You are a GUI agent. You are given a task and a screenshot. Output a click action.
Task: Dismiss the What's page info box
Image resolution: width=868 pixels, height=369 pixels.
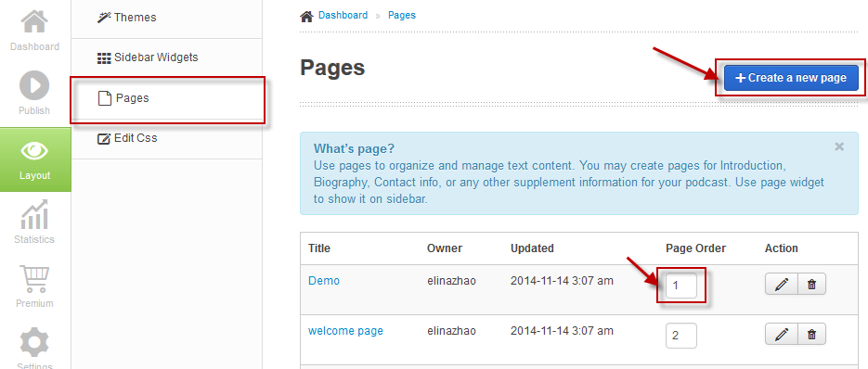[839, 146]
